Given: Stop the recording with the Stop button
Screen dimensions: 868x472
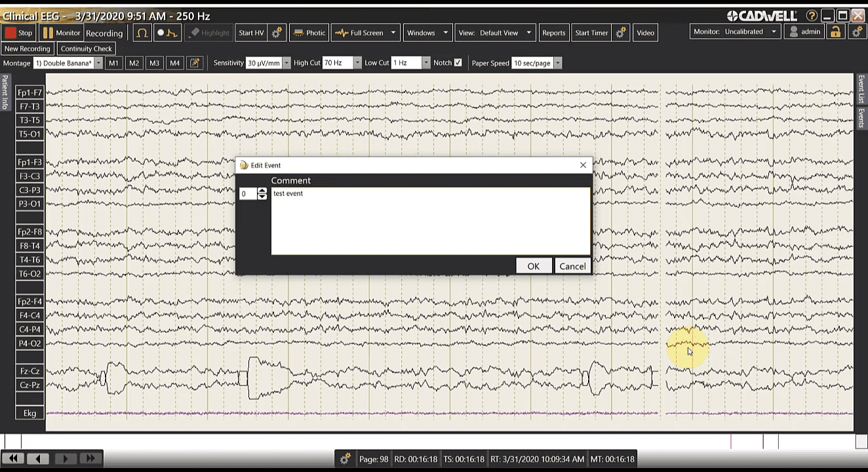Looking at the screenshot, I should [x=18, y=33].
